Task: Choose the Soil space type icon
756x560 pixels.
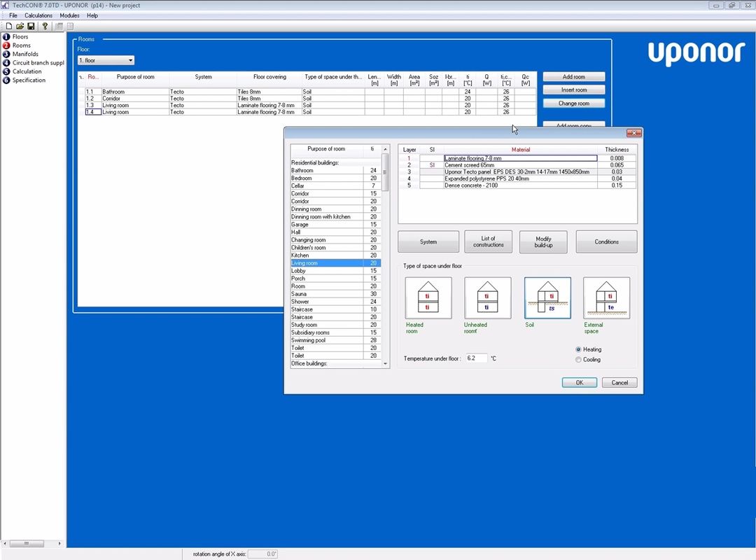Action: [547, 298]
